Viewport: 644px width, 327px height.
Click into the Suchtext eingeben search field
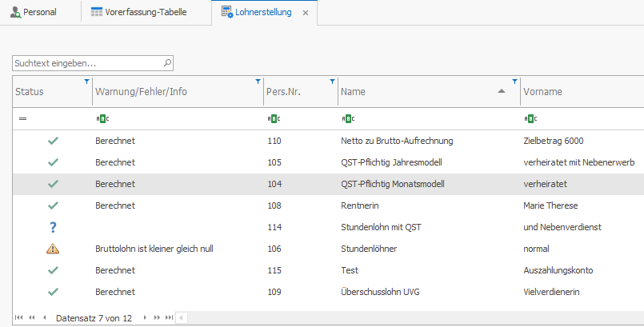[x=86, y=62]
